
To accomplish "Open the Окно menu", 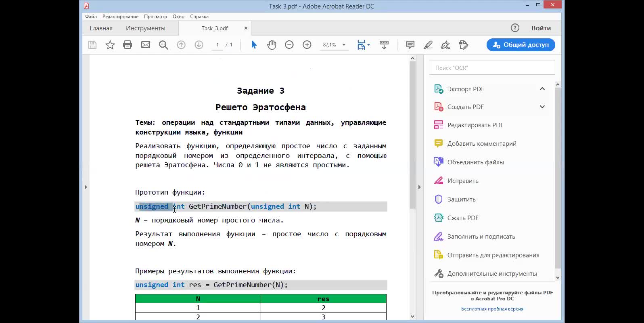I will (178, 17).
